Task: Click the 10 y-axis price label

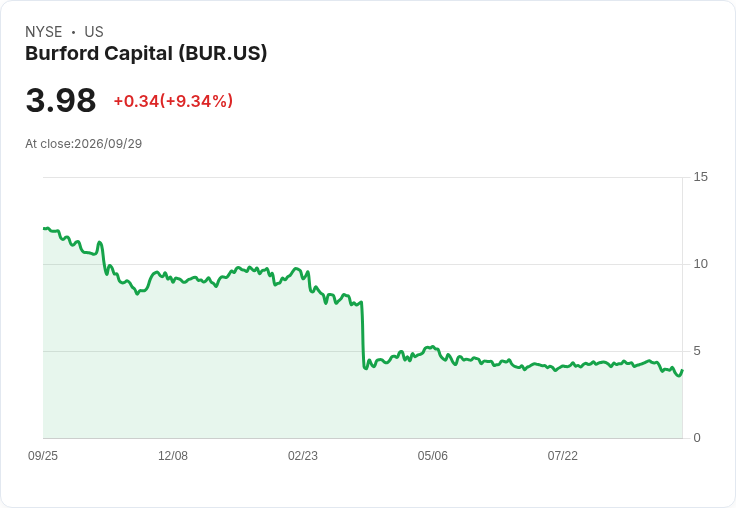Action: point(700,264)
